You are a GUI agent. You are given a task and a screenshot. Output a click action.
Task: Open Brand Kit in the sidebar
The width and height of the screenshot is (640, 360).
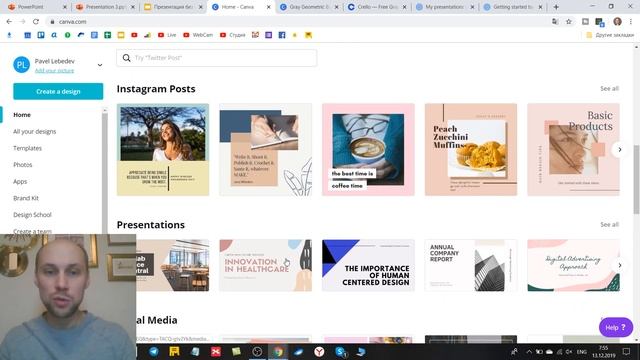26,198
